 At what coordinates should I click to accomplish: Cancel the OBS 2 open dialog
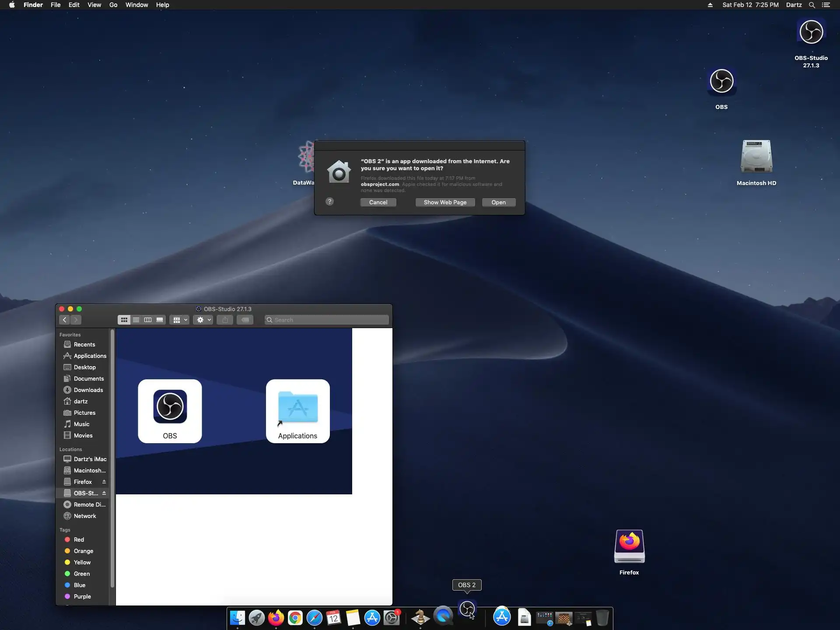point(378,202)
